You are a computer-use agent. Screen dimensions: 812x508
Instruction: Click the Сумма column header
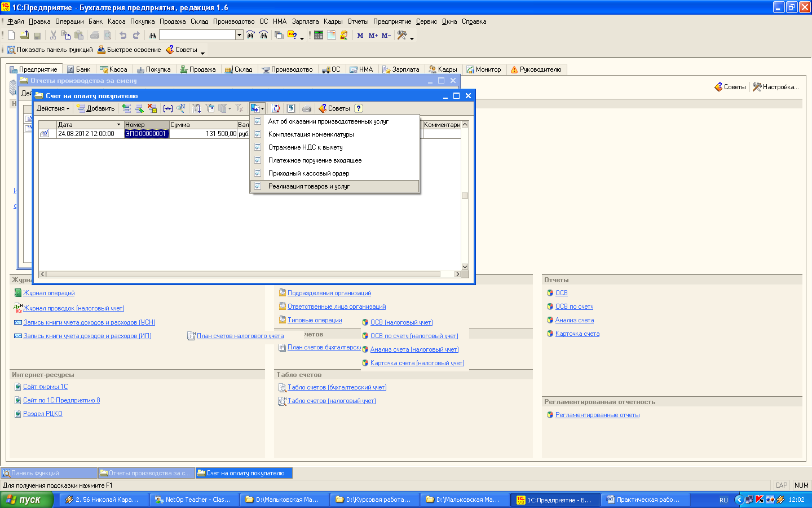click(x=203, y=125)
